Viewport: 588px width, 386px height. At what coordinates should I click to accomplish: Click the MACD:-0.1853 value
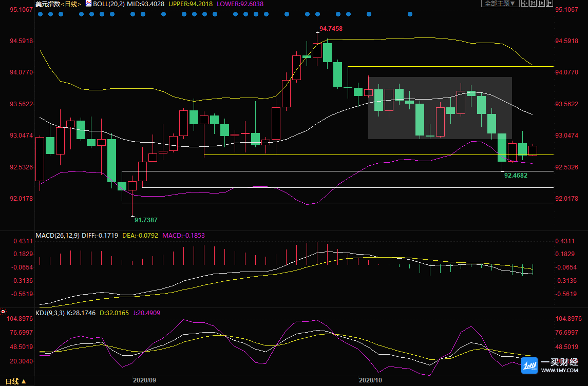pos(183,236)
